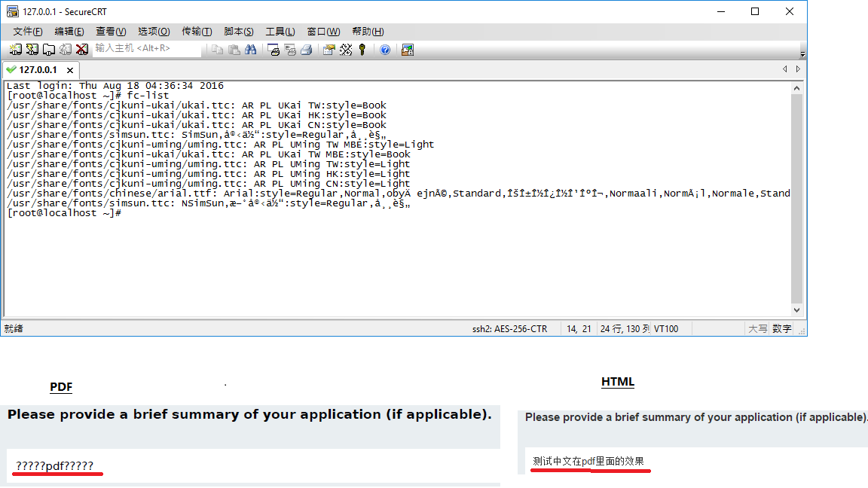Screen dimensions: 868x488
Task: Click the printer icon in toolbar
Action: pos(307,50)
